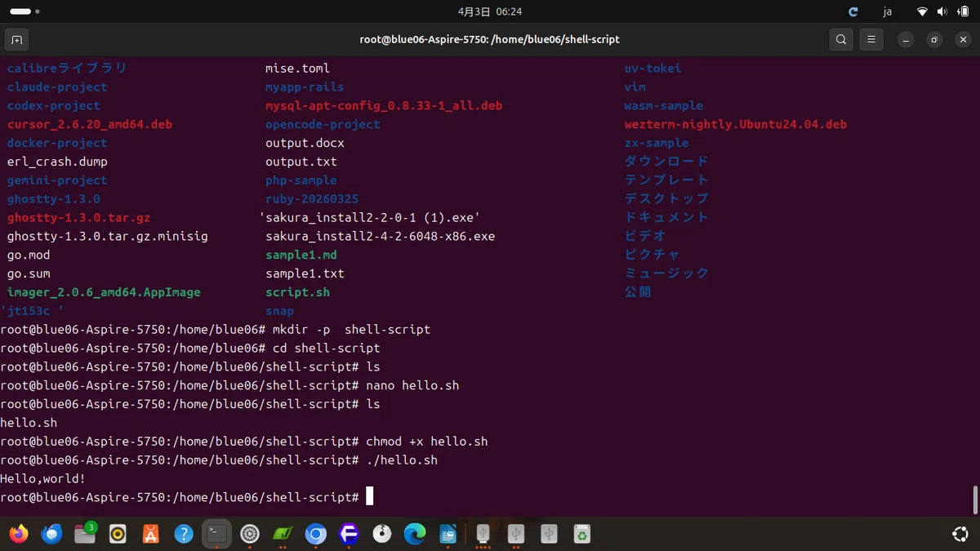The height and width of the screenshot is (551, 980).
Task: Click 'erl_crash.dump' file name
Action: click(x=57, y=162)
